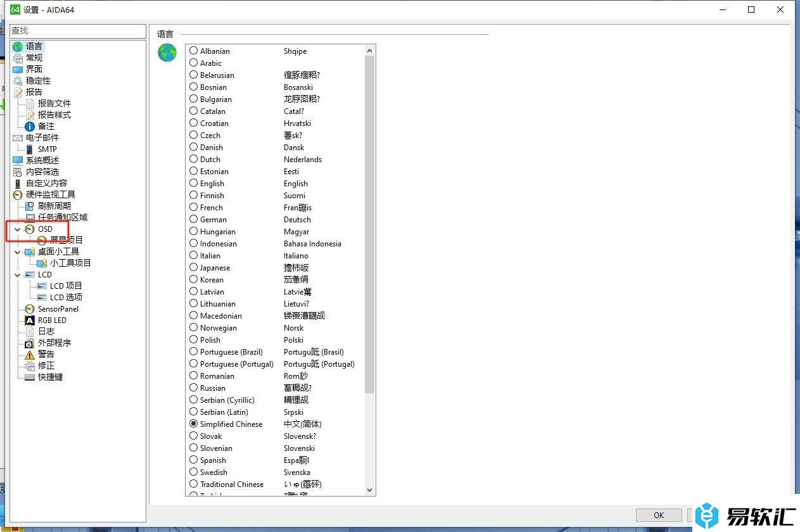This screenshot has height=532, width=800.
Task: Collapse the LCD tree node
Action: pos(18,274)
